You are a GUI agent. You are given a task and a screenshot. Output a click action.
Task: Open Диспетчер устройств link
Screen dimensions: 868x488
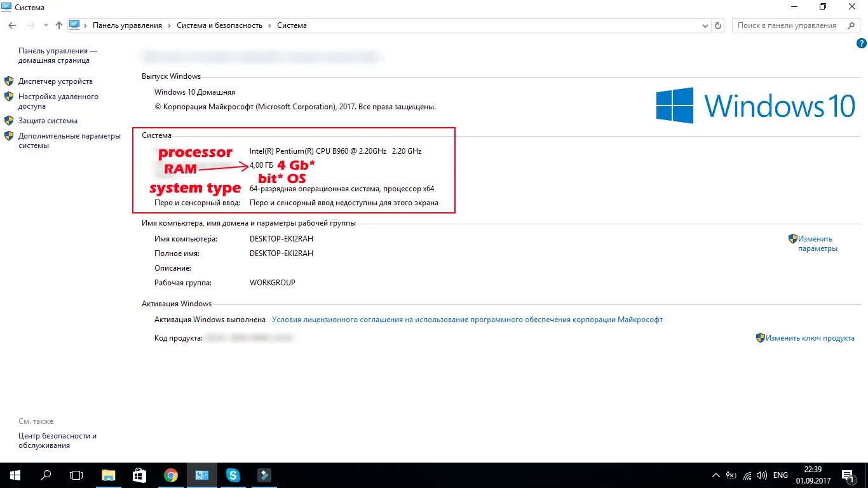(x=55, y=81)
